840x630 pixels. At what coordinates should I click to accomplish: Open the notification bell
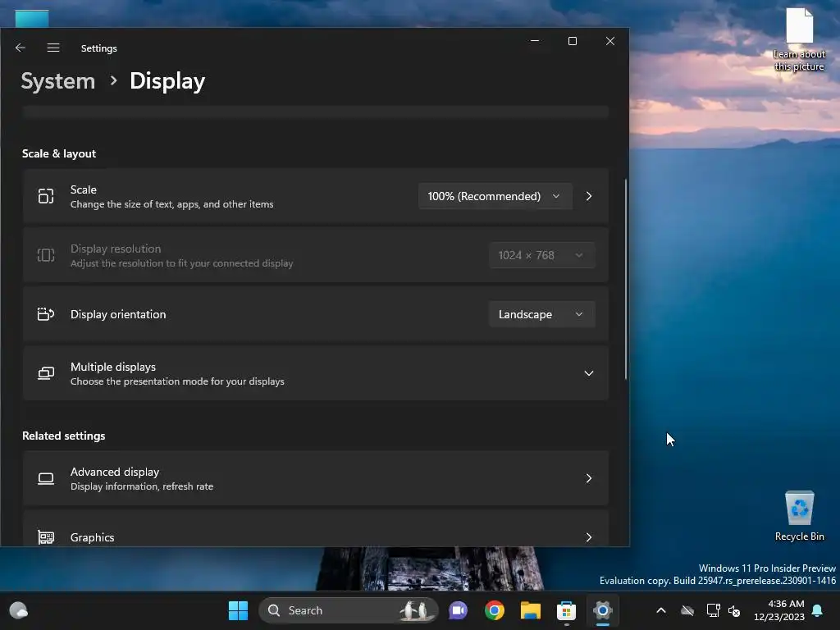[818, 610]
